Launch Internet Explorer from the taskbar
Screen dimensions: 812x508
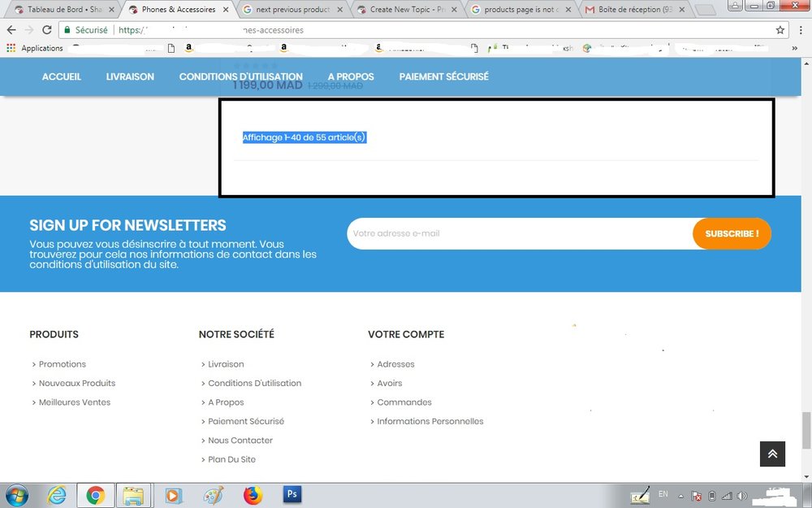(x=57, y=496)
